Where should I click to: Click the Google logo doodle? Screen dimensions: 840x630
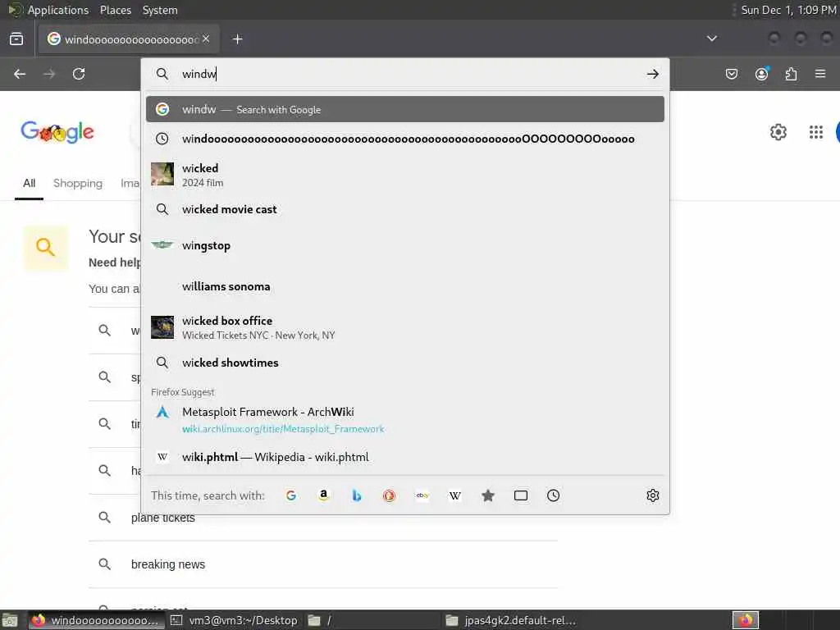pos(57,132)
